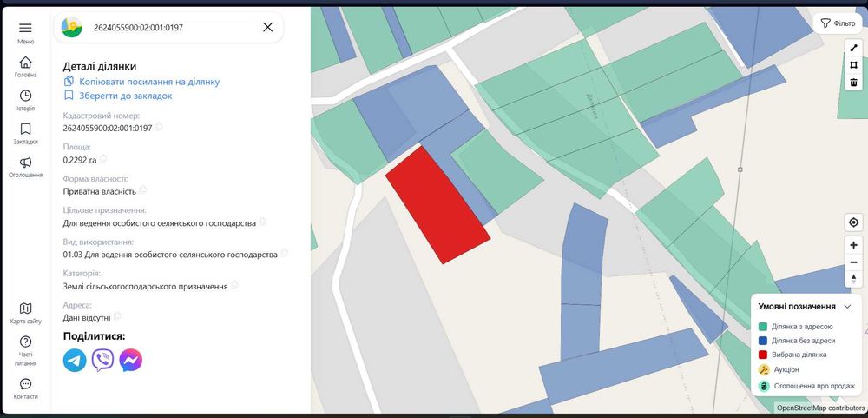Share parcel via Telegram
The height and width of the screenshot is (418, 868).
pyautogui.click(x=75, y=361)
